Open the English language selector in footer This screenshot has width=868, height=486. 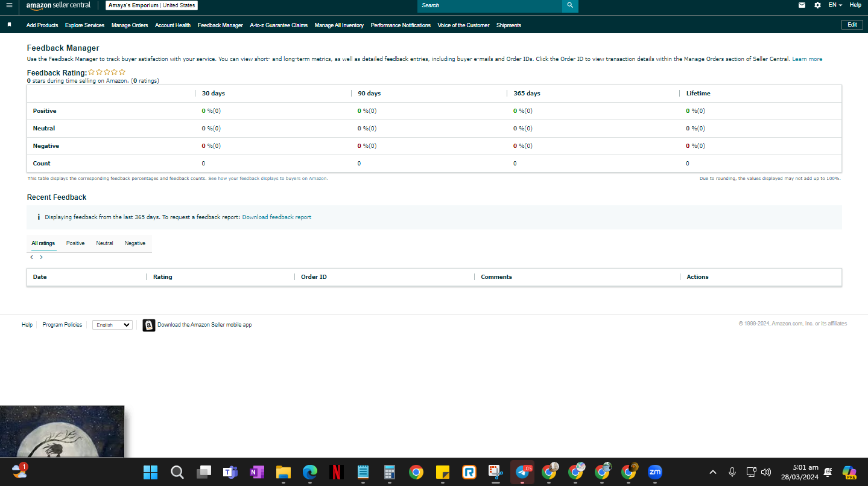pos(112,325)
